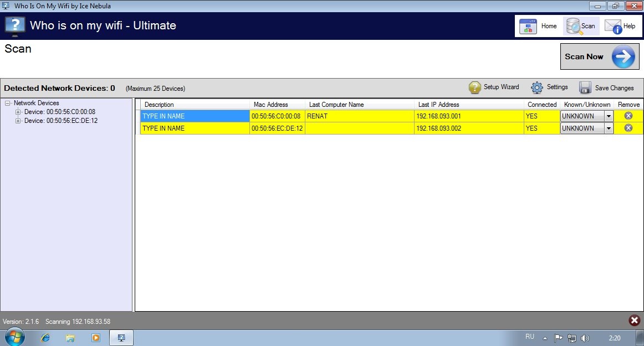Sort by Last Computer Name column header

click(x=359, y=104)
